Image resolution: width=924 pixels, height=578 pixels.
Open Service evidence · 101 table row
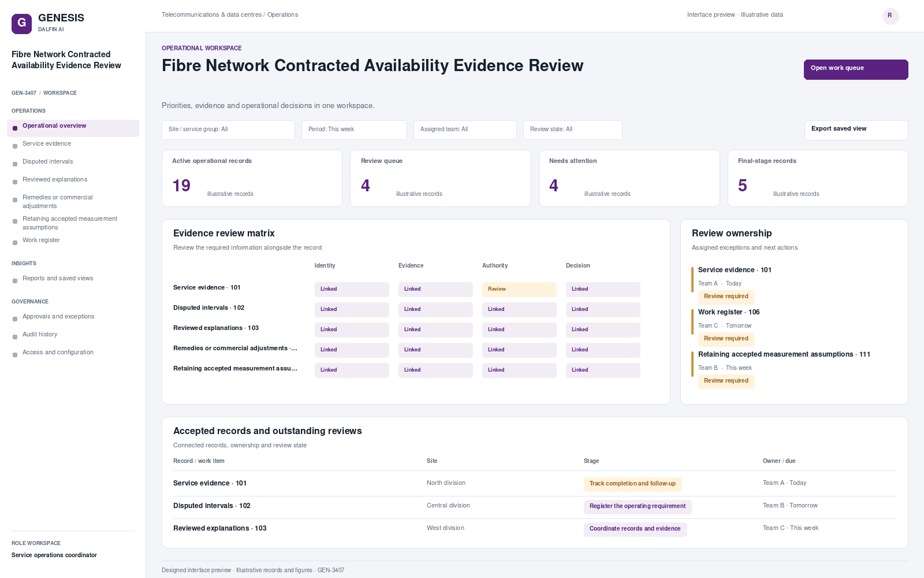535,484
